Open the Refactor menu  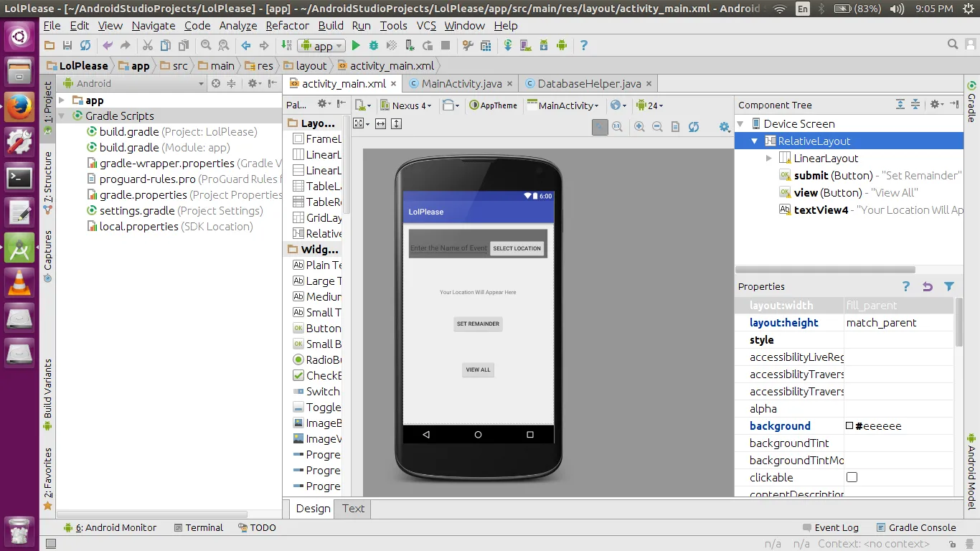287,25
